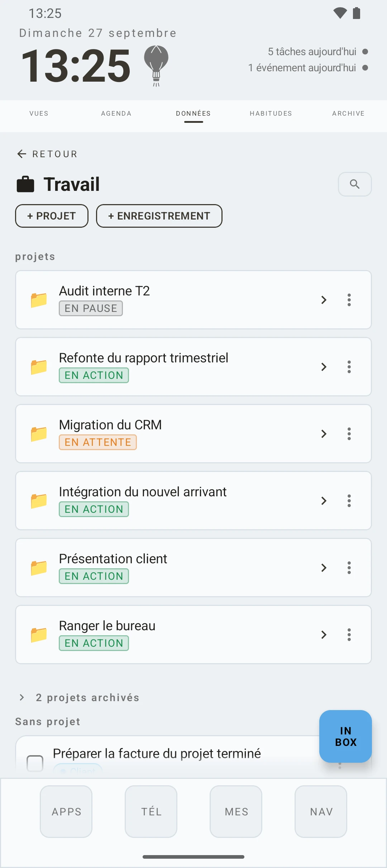Image resolution: width=387 pixels, height=868 pixels.
Task: Tap the date Dimanche 27 septembre
Action: (x=98, y=33)
